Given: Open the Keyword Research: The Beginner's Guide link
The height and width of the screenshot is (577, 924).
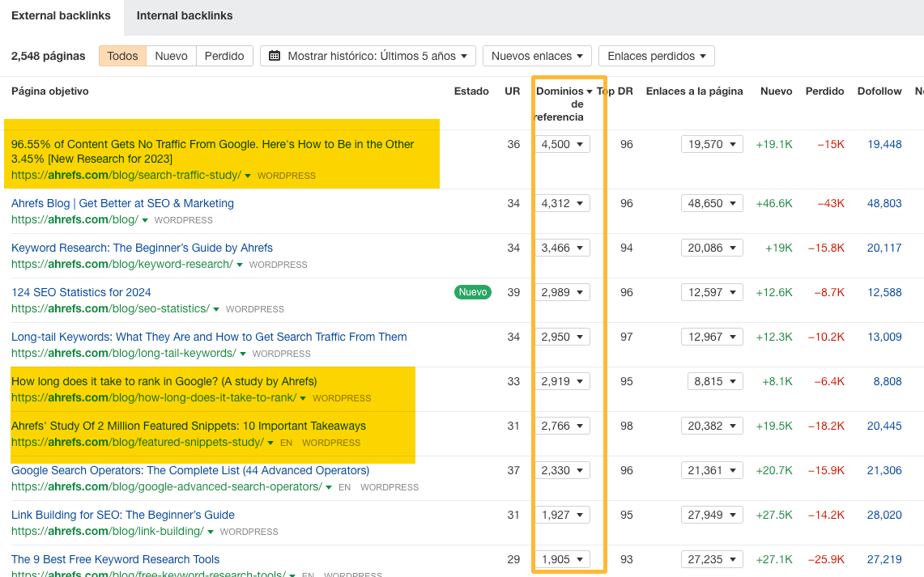Looking at the screenshot, I should coord(143,248).
